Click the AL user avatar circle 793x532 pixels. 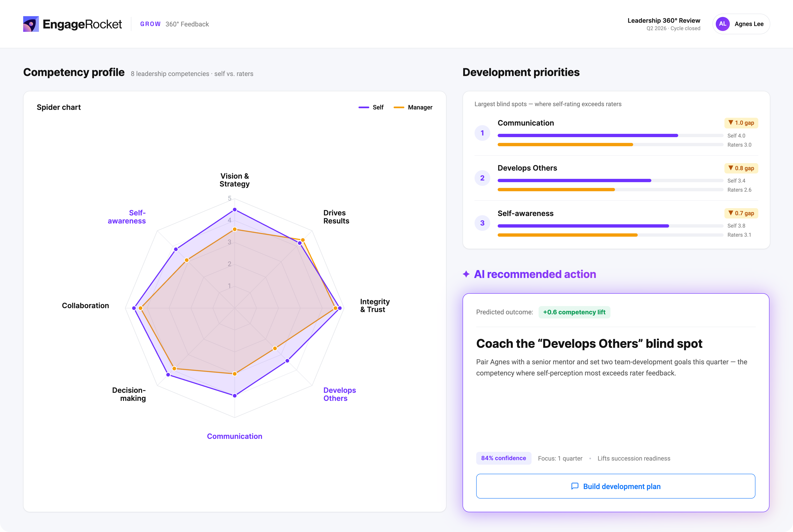coord(722,24)
